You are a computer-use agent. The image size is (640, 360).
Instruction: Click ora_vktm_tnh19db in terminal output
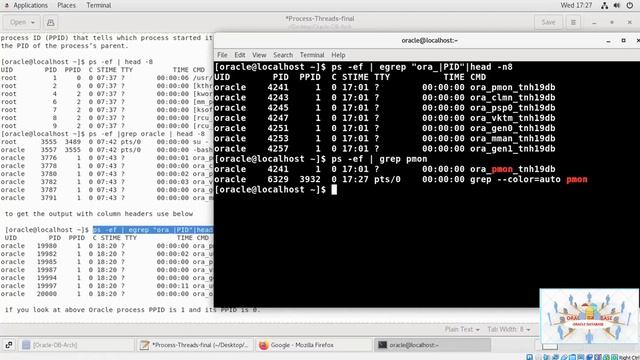click(x=513, y=118)
